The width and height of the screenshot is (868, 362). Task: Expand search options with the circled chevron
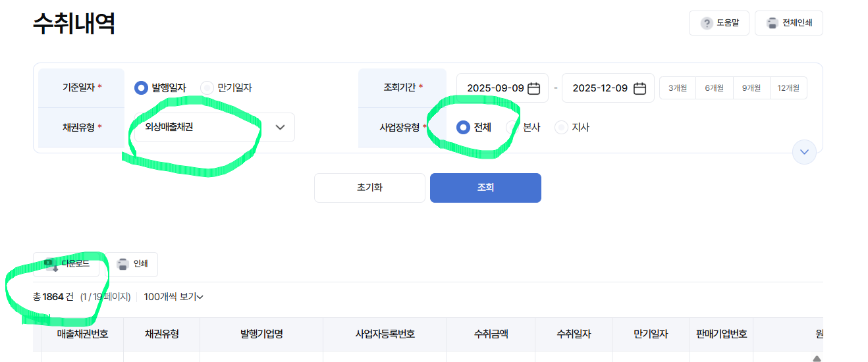[804, 152]
